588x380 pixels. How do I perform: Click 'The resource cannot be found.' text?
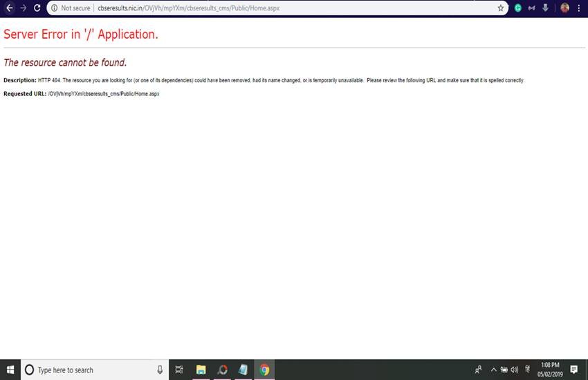click(x=65, y=62)
